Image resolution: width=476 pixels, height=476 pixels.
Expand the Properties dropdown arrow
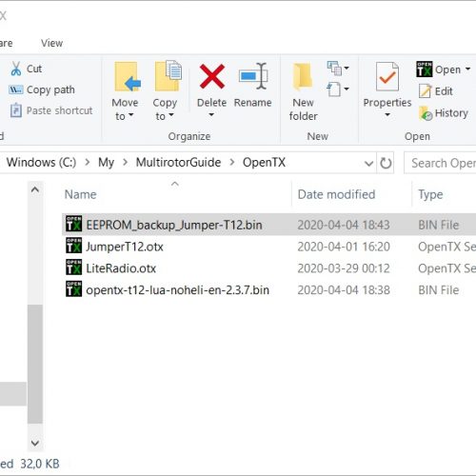click(387, 115)
